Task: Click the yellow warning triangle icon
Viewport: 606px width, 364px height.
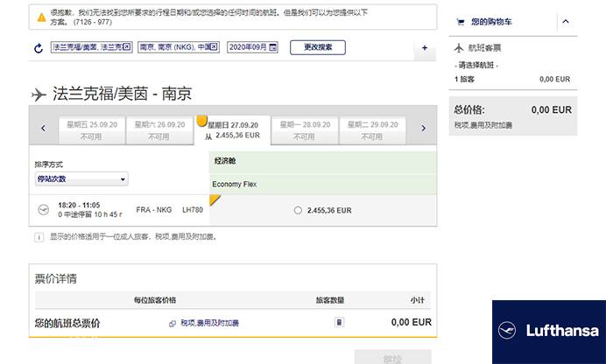Action: coord(41,17)
